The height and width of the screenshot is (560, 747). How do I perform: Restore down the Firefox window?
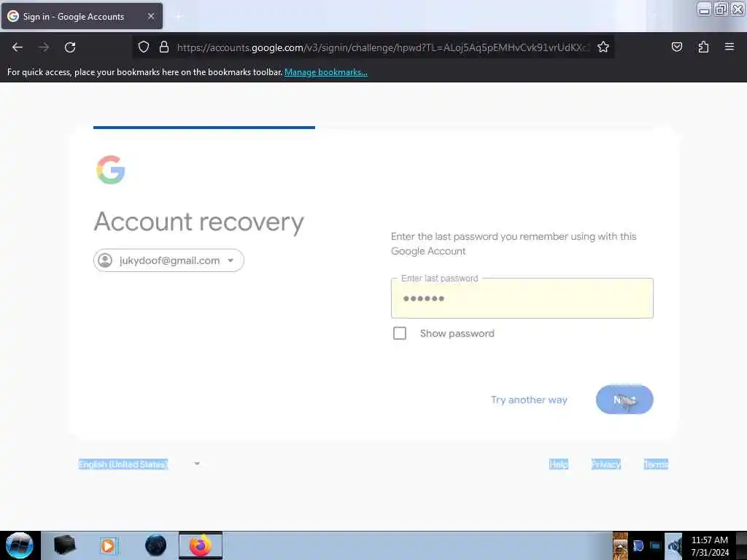(721, 9)
